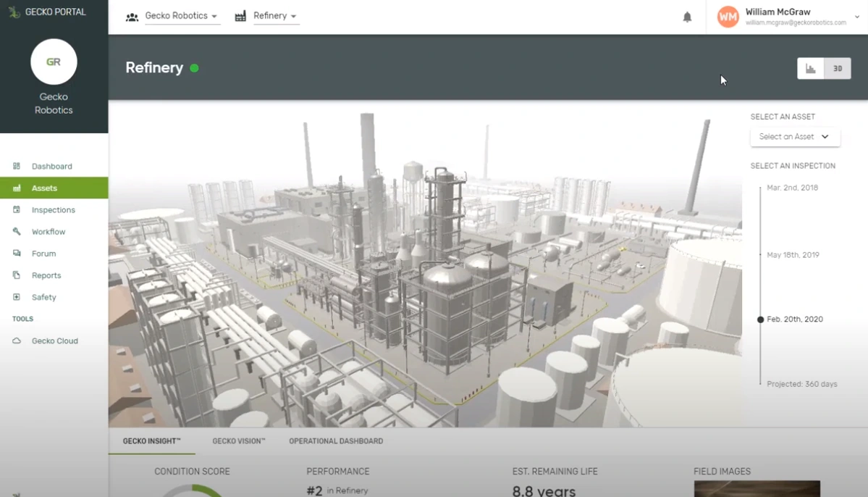868x497 pixels.
Task: Click the green Refinery status indicator
Action: (x=194, y=68)
